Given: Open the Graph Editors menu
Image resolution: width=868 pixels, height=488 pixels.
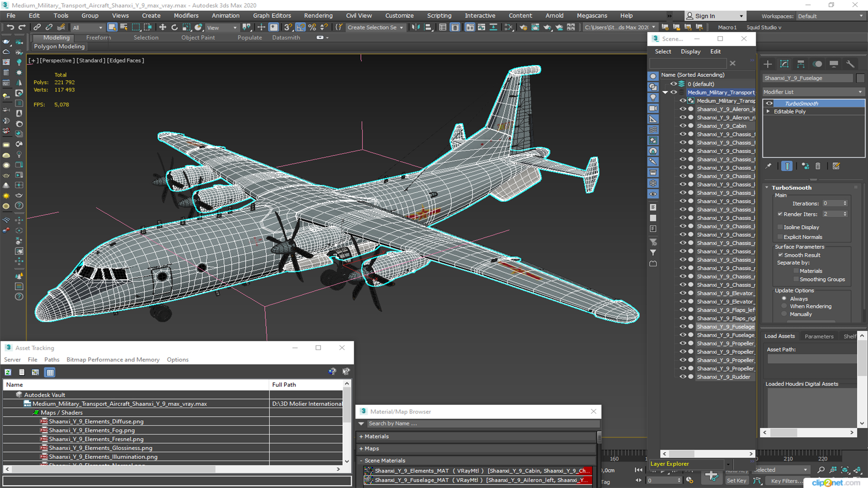Looking at the screenshot, I should click(x=272, y=15).
